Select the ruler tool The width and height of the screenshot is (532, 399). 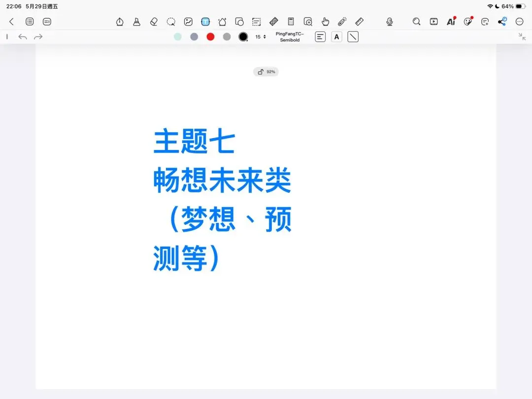pos(359,22)
